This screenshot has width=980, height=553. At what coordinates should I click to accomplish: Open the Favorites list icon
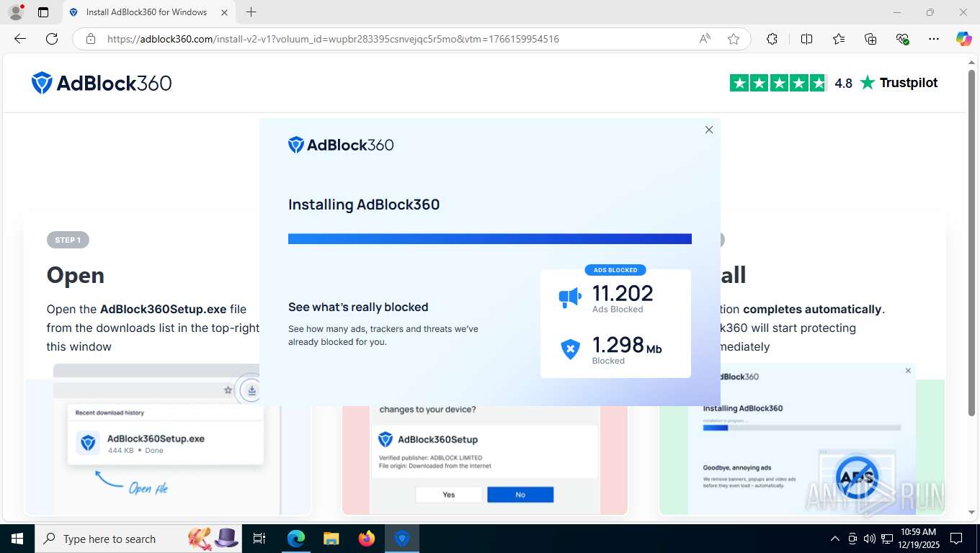point(839,39)
